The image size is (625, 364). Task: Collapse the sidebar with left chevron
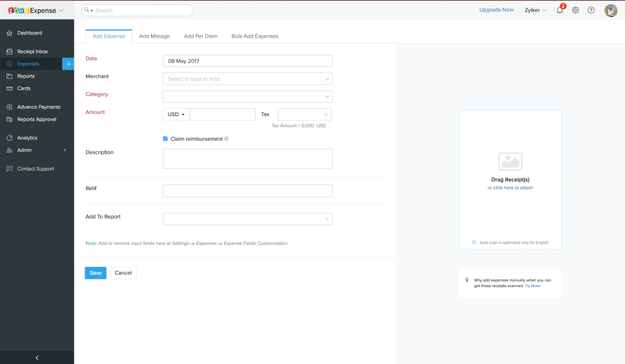[37, 357]
